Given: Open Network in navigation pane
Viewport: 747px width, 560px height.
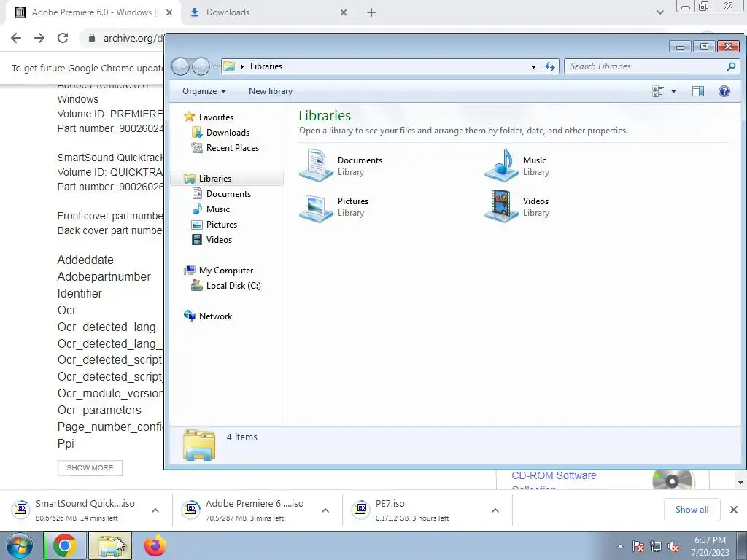Looking at the screenshot, I should pos(215,316).
